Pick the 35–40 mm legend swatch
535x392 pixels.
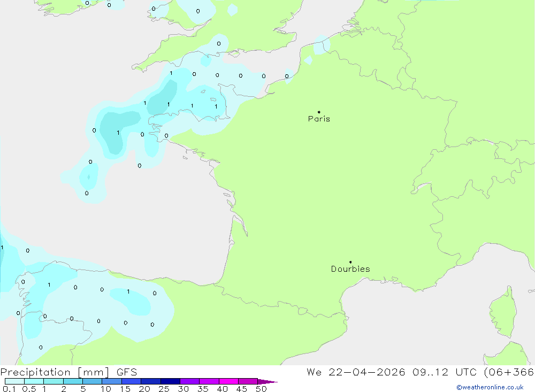pyautogui.click(x=209, y=381)
